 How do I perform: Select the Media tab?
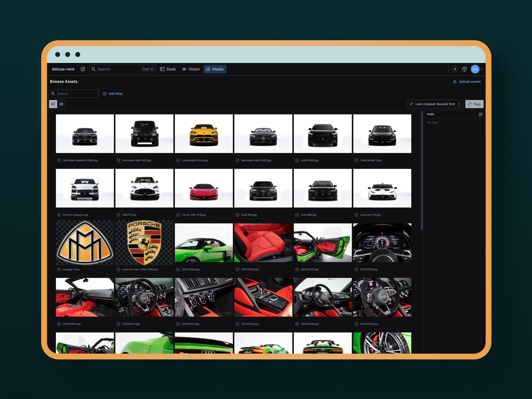(215, 69)
